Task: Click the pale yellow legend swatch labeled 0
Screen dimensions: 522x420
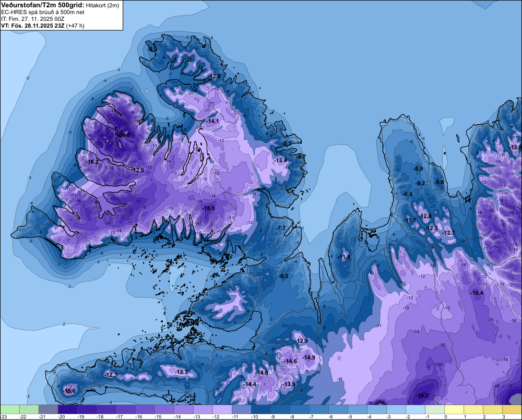Action: (x=454, y=409)
